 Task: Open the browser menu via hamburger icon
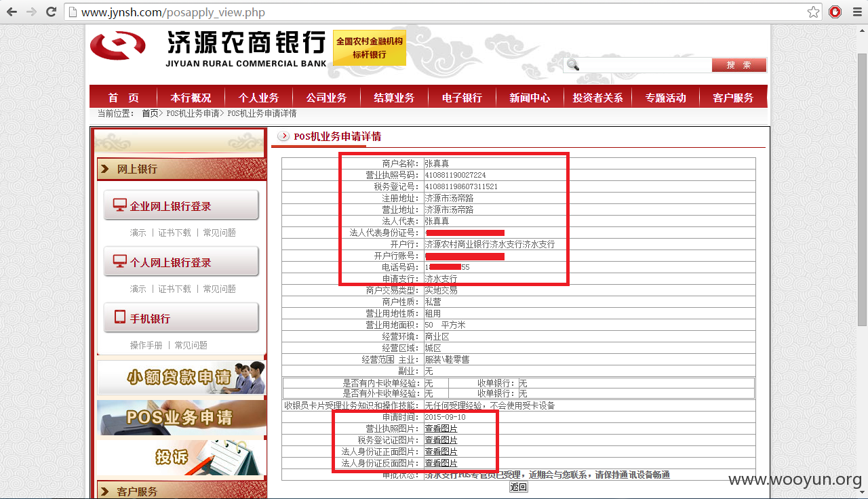[856, 12]
